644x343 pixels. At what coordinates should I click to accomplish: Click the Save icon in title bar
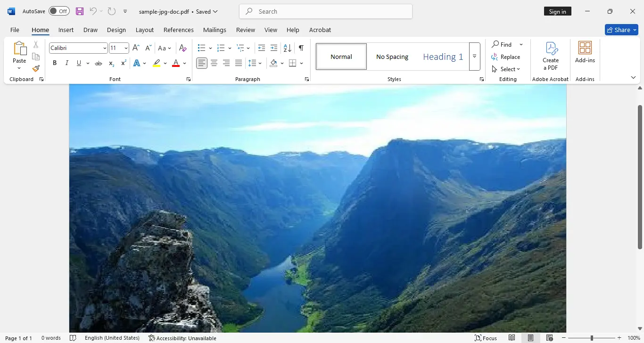(80, 11)
